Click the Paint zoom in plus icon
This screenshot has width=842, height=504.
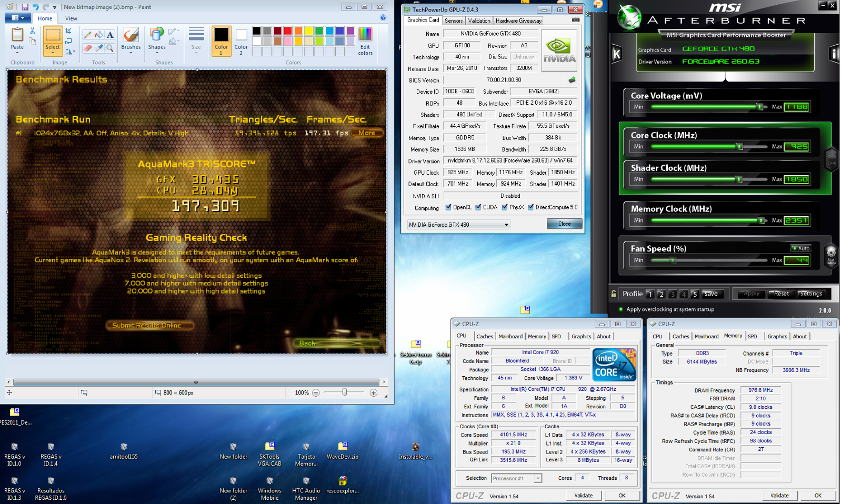(374, 392)
